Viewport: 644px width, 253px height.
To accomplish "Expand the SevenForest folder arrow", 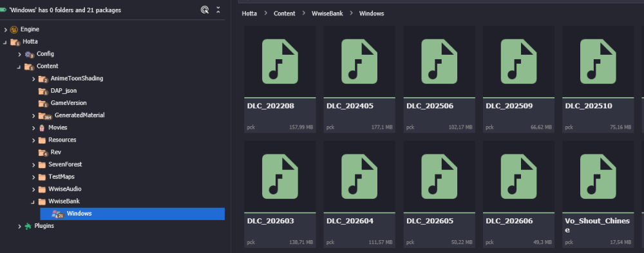I will tap(33, 165).
